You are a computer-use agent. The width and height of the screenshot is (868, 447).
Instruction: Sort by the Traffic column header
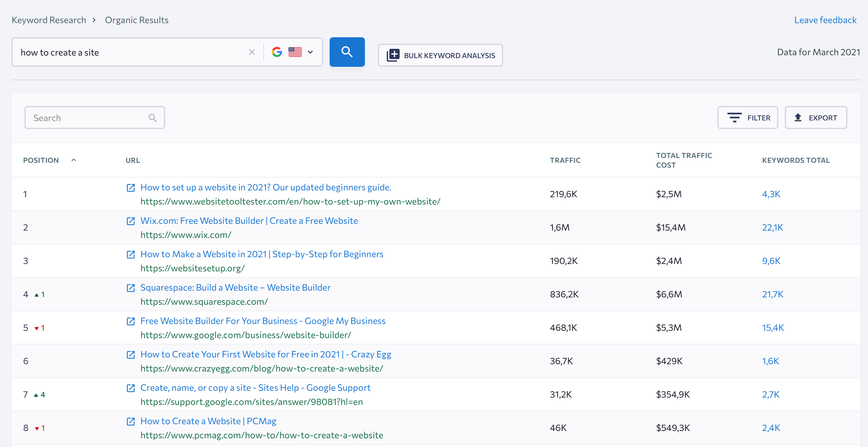[565, 160]
